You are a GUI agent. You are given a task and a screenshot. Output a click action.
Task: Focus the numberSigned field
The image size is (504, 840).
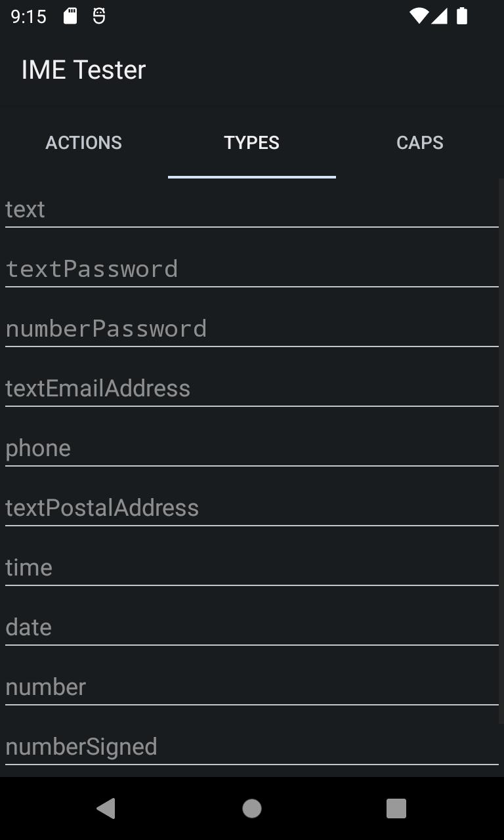(252, 747)
